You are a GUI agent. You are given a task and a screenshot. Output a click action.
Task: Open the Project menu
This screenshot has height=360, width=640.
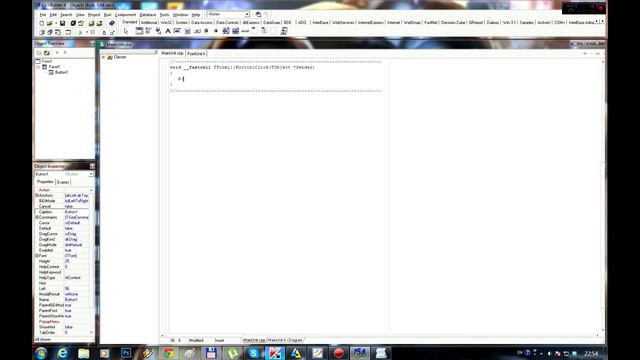[x=94, y=15]
